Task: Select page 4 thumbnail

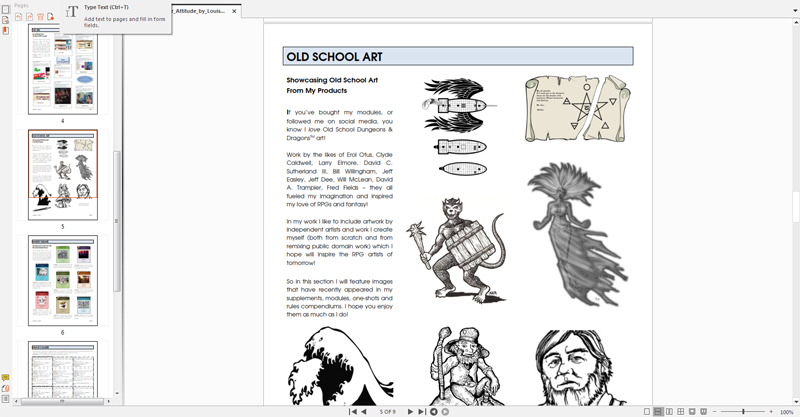Action: click(63, 70)
